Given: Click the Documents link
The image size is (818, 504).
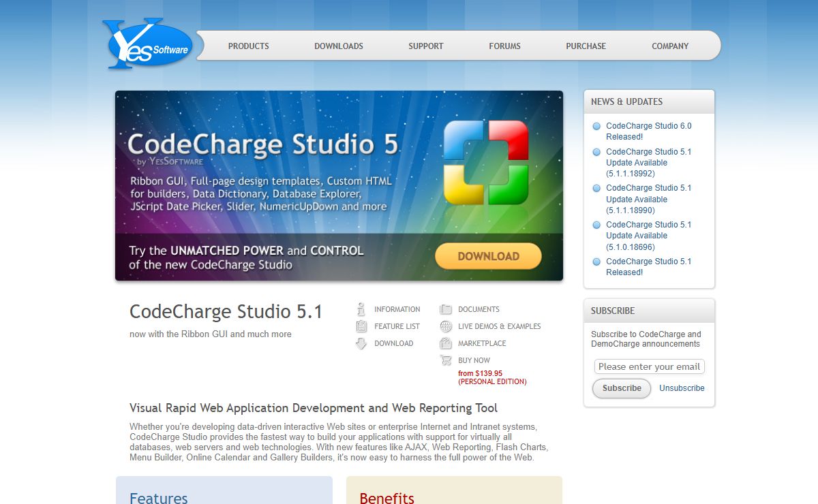Looking at the screenshot, I should point(479,309).
